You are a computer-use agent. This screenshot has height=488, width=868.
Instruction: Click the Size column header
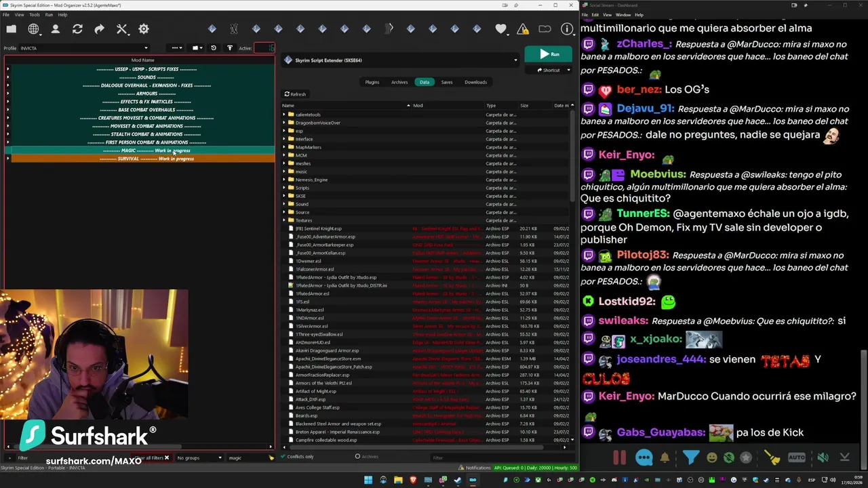point(535,106)
